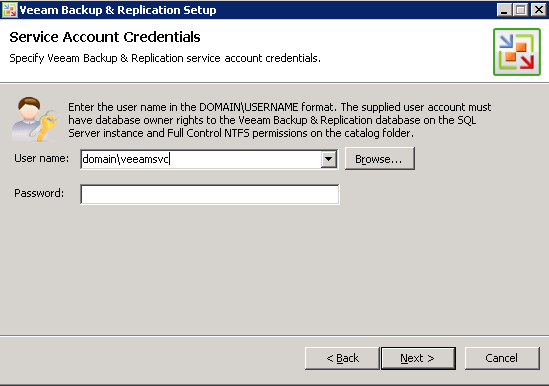
Task: Minimize the Veeam setup window
Action: pyautogui.click(x=504, y=10)
